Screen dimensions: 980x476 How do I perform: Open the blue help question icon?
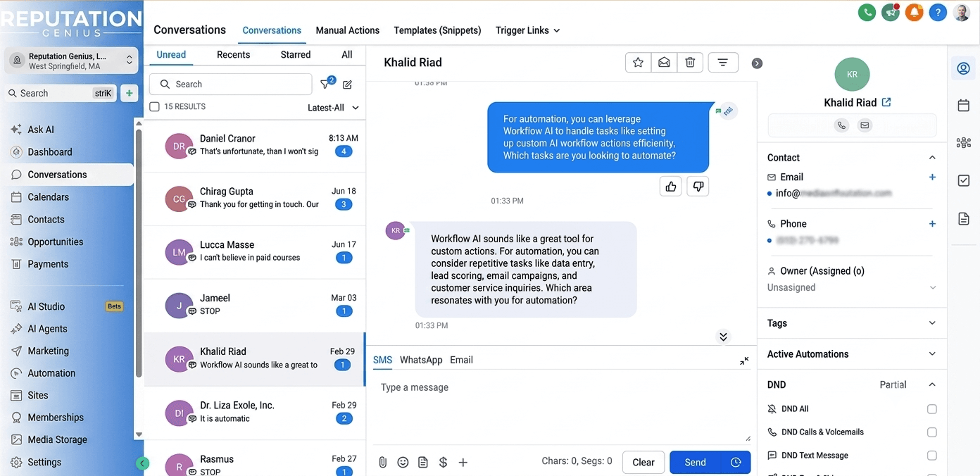coord(938,12)
